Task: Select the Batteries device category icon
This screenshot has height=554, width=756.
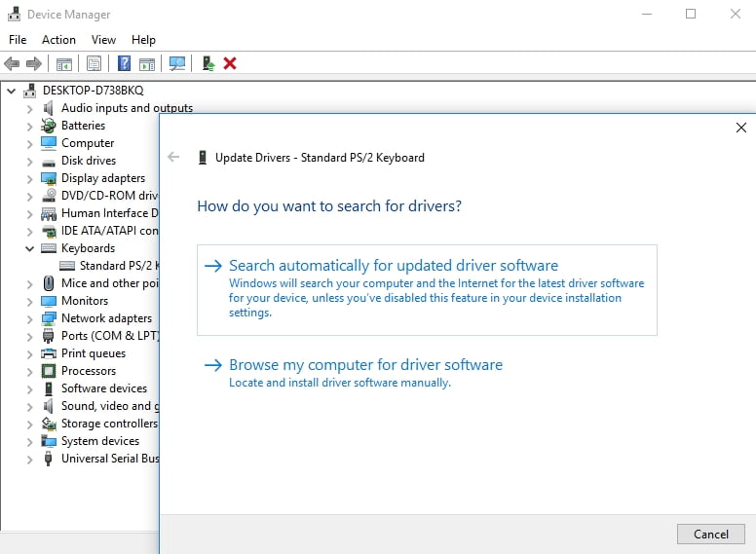Action: (49, 126)
